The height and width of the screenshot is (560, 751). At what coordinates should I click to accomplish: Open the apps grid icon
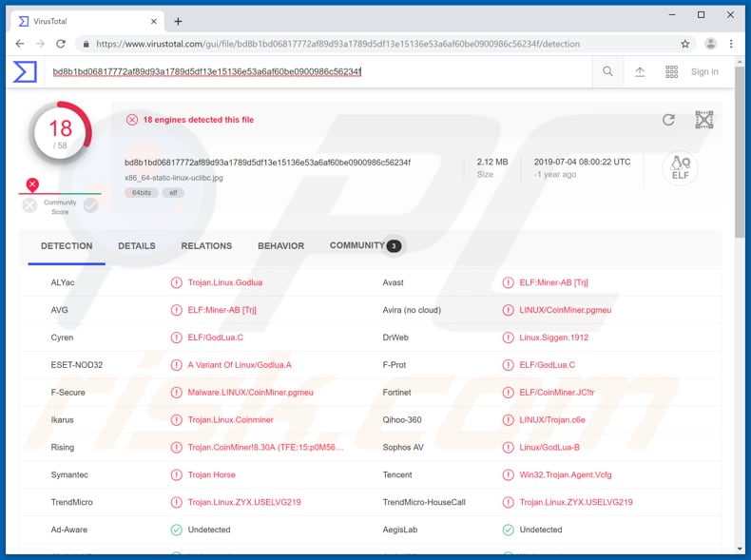tap(671, 72)
